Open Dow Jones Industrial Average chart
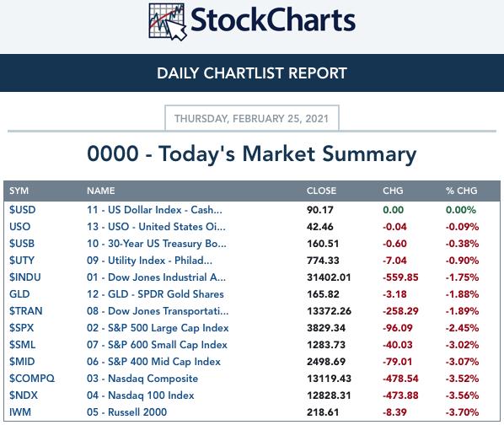 point(156,277)
